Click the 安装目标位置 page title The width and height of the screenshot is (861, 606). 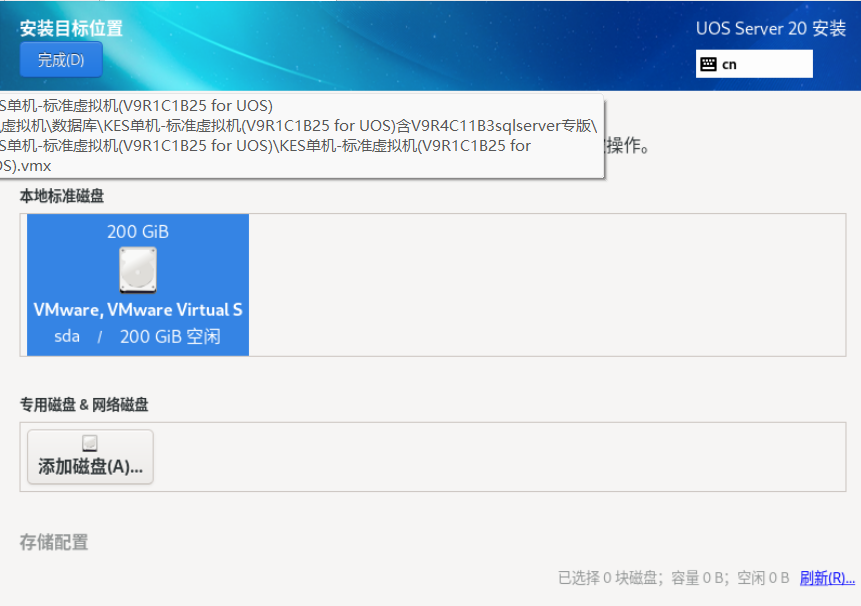pos(71,29)
